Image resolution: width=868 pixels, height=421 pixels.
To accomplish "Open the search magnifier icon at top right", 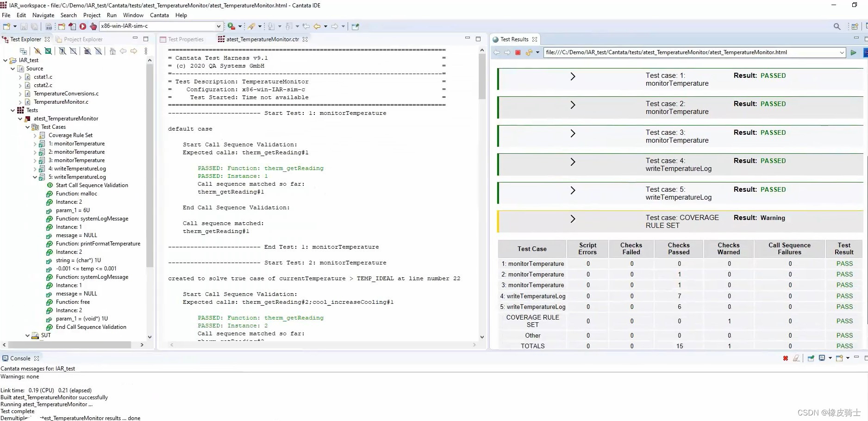I will coord(837,26).
